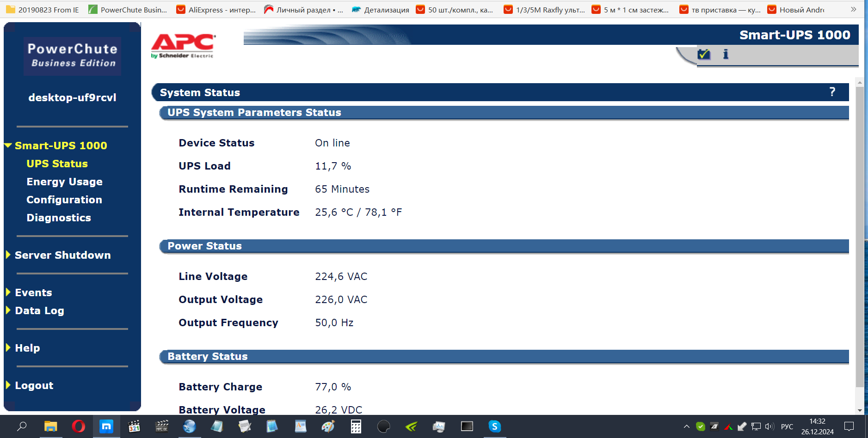Screen dimensions: 868x438
Task: Open the Paint palette taskbar icon
Action: [x=328, y=426]
